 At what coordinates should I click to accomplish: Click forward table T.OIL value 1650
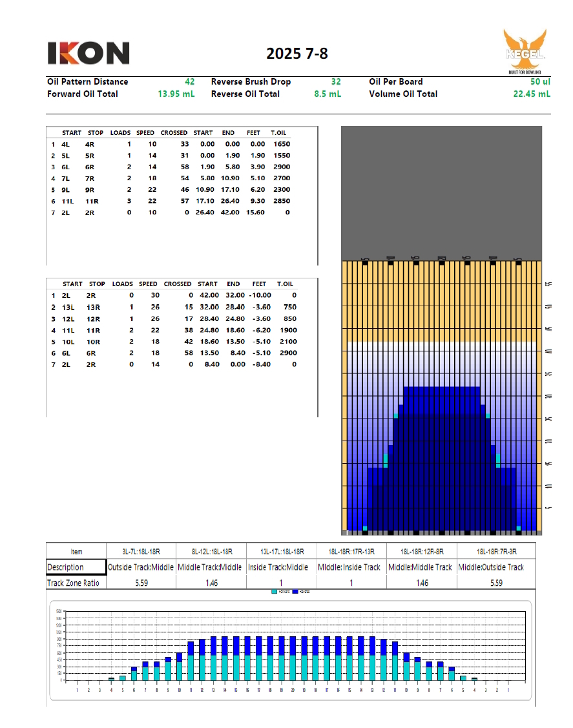(282, 144)
